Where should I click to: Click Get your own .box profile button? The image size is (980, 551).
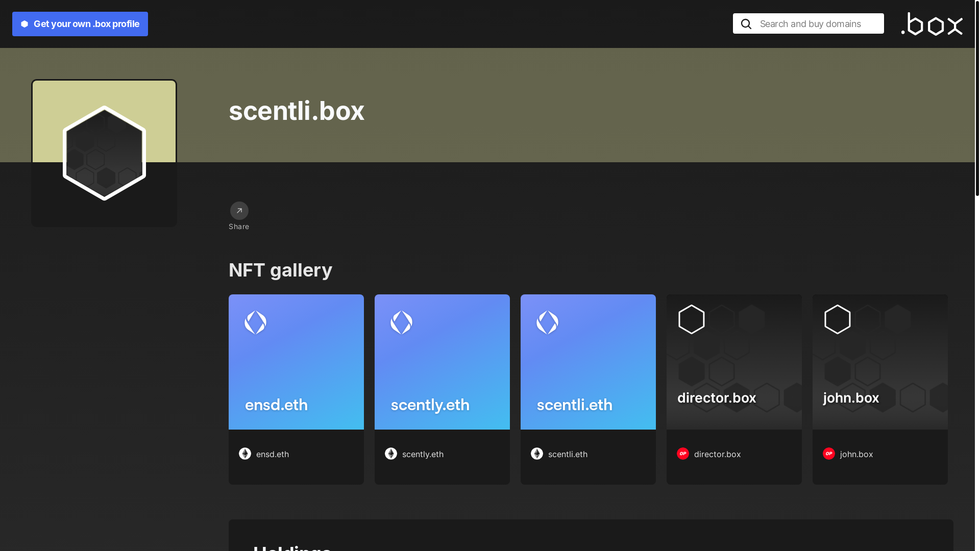[x=80, y=24]
